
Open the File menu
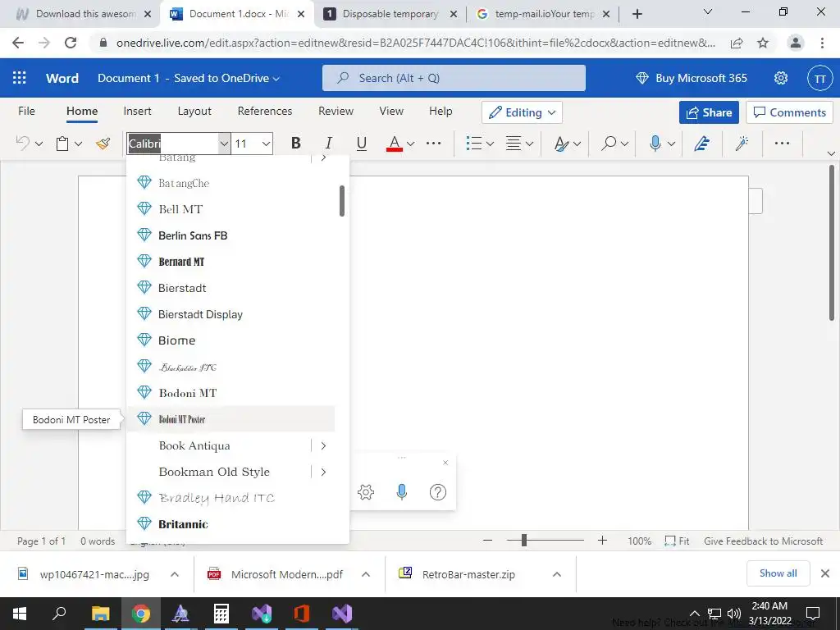coord(26,111)
